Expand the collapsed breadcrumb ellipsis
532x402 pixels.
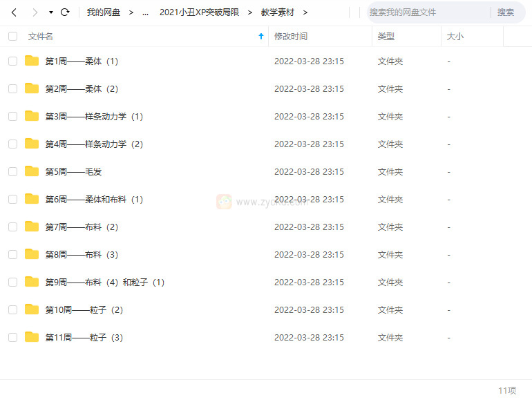[145, 12]
